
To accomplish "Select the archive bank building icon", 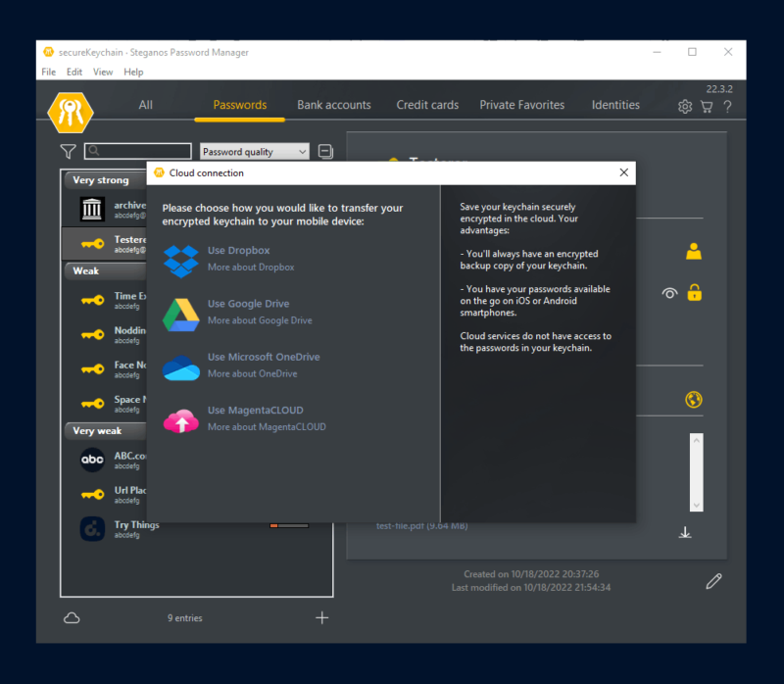I will [92, 209].
